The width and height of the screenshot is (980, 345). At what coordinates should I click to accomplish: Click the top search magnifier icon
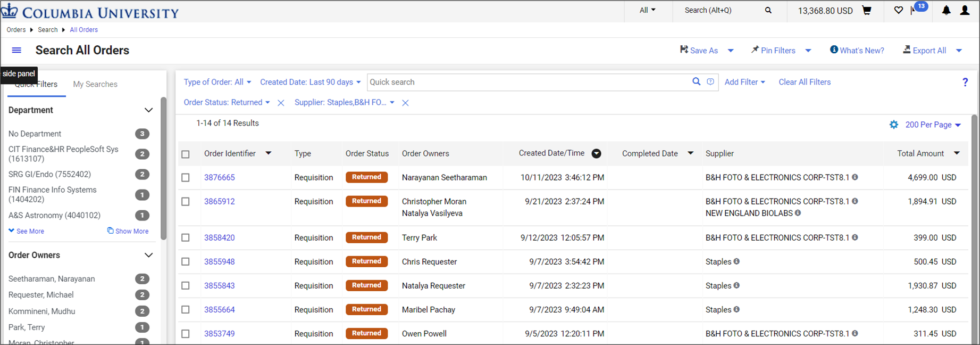[768, 10]
